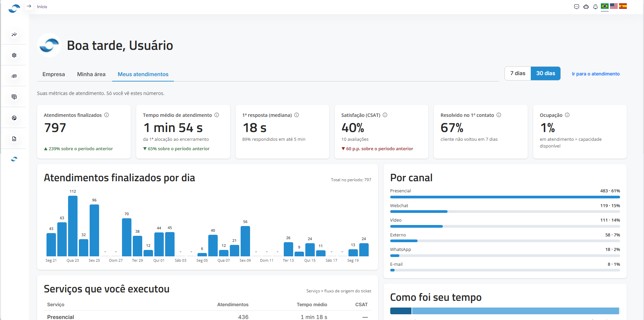Click the WhatsApp channel label
The width and height of the screenshot is (644, 320).
[400, 250]
